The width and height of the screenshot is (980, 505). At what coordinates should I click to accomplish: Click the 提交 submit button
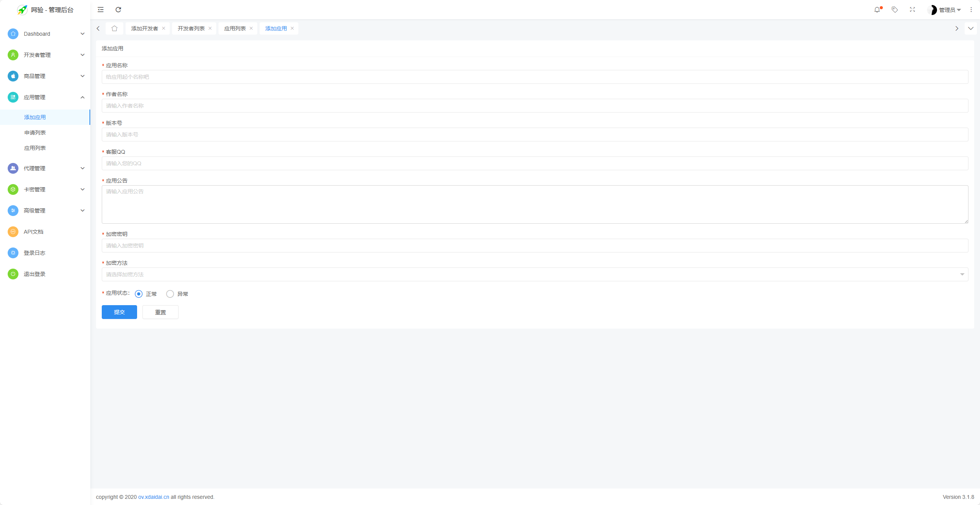pyautogui.click(x=119, y=312)
